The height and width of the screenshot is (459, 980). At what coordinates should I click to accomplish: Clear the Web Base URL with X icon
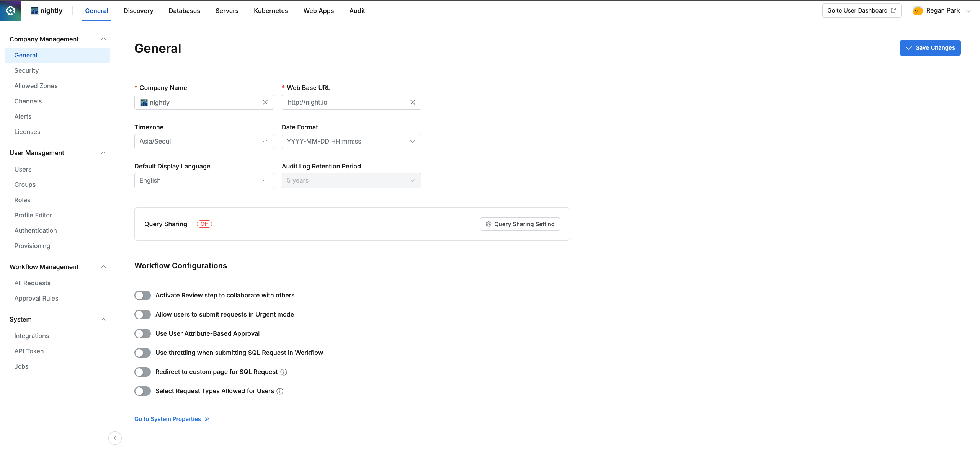413,102
